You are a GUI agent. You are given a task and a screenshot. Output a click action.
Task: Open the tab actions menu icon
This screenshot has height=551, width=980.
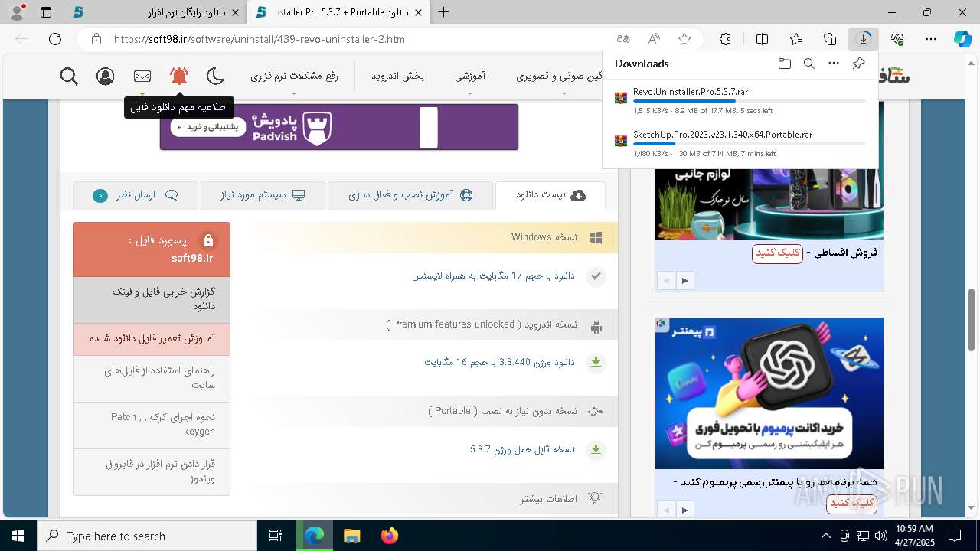(46, 12)
